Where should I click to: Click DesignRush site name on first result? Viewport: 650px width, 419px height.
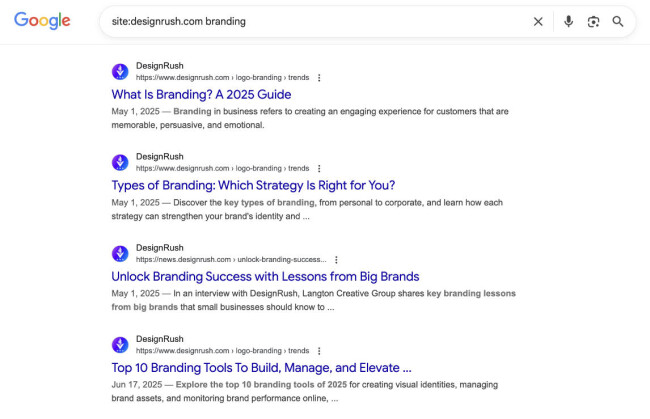click(160, 65)
